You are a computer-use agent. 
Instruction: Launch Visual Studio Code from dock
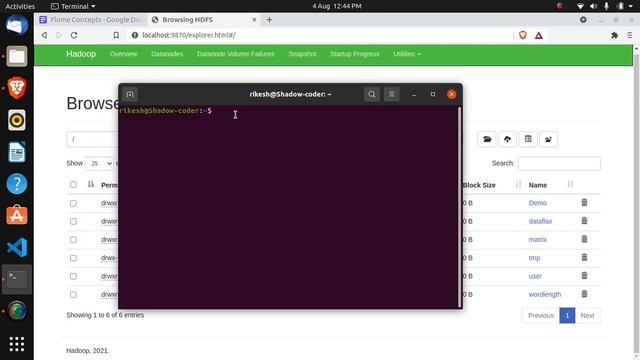(17, 247)
